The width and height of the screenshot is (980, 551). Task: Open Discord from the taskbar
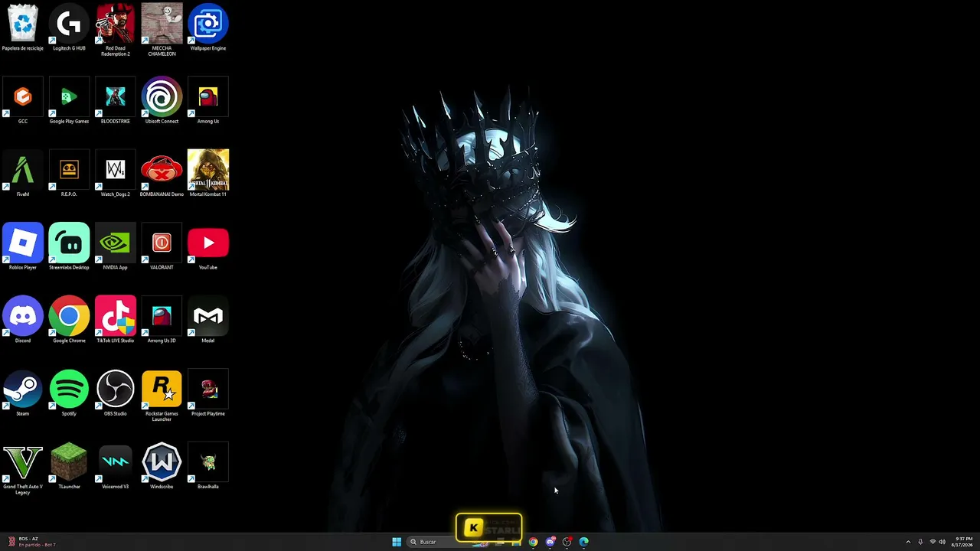(x=550, y=542)
